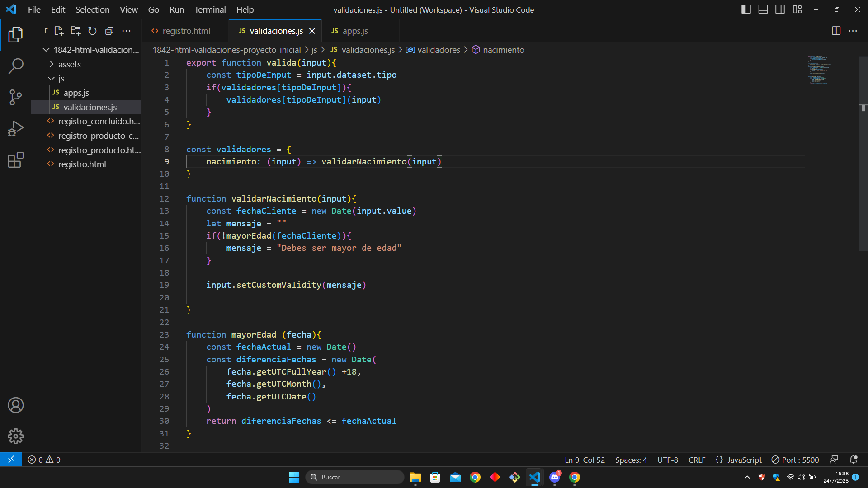Create a new folder in Explorer

tap(75, 31)
